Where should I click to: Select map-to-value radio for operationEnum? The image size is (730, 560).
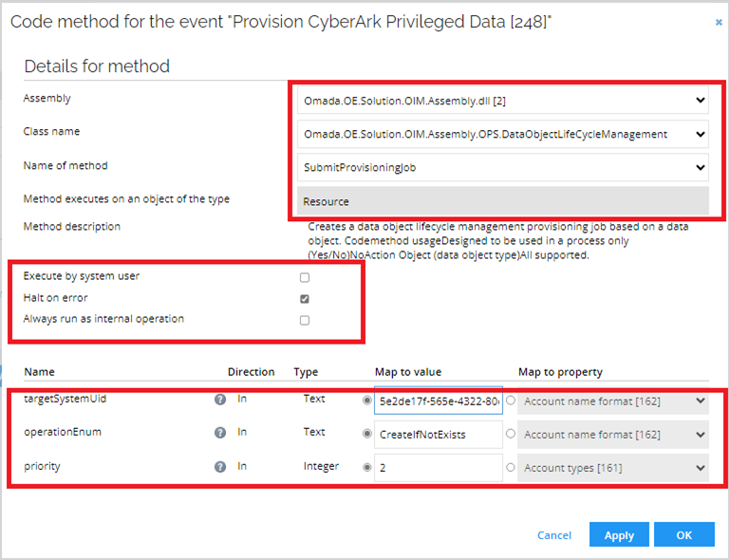pos(366,434)
